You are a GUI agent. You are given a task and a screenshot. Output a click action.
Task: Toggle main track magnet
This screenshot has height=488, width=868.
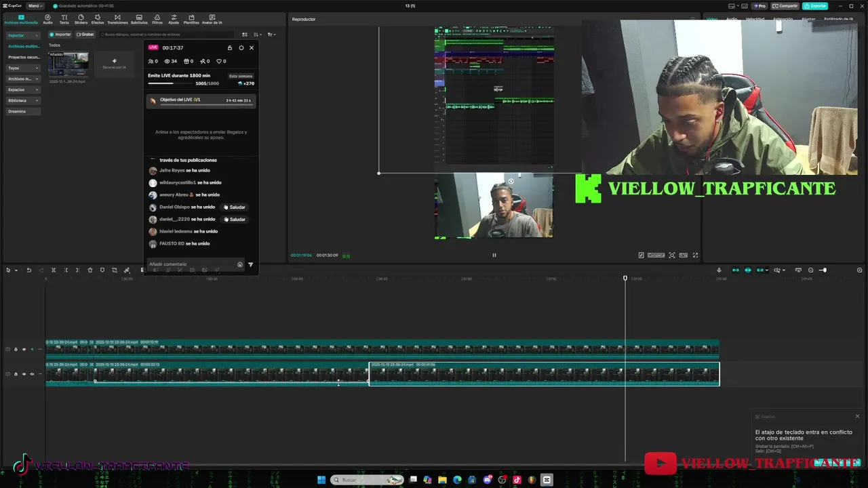coord(735,270)
